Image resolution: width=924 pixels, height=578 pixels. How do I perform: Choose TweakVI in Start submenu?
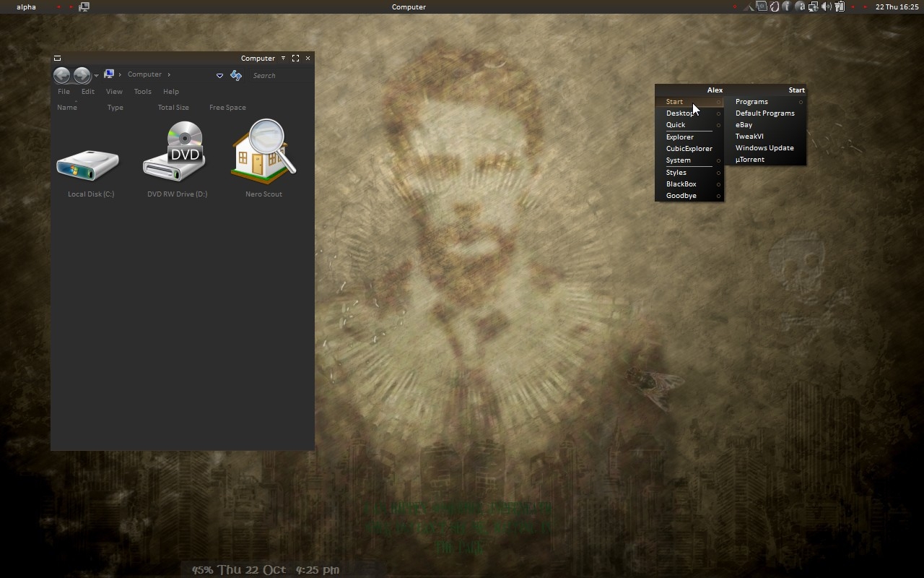766,137
